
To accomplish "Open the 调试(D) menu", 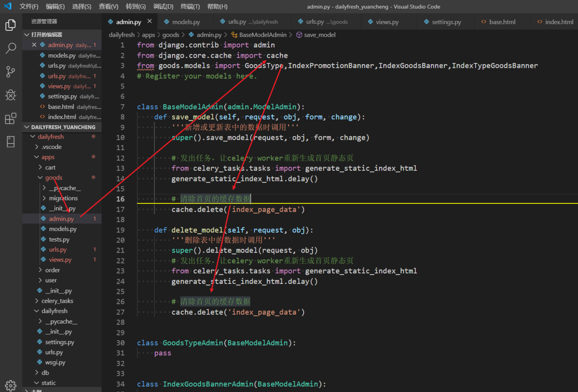I will click(x=163, y=7).
